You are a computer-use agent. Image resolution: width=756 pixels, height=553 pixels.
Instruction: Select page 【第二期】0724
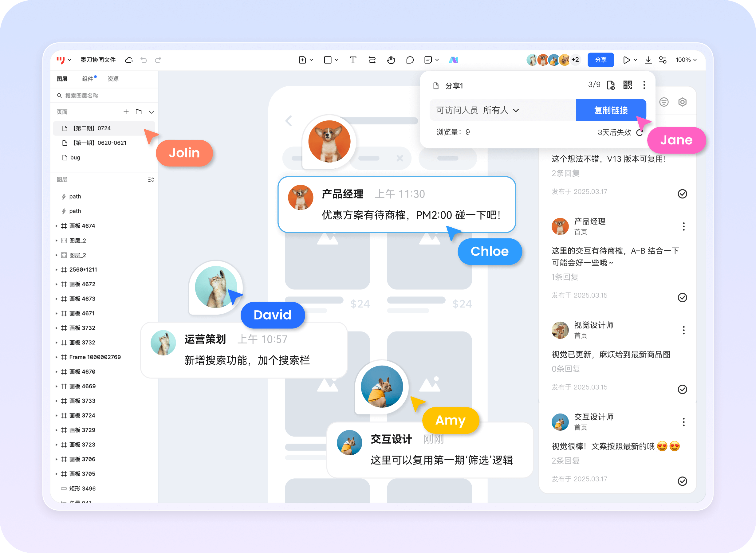point(104,128)
